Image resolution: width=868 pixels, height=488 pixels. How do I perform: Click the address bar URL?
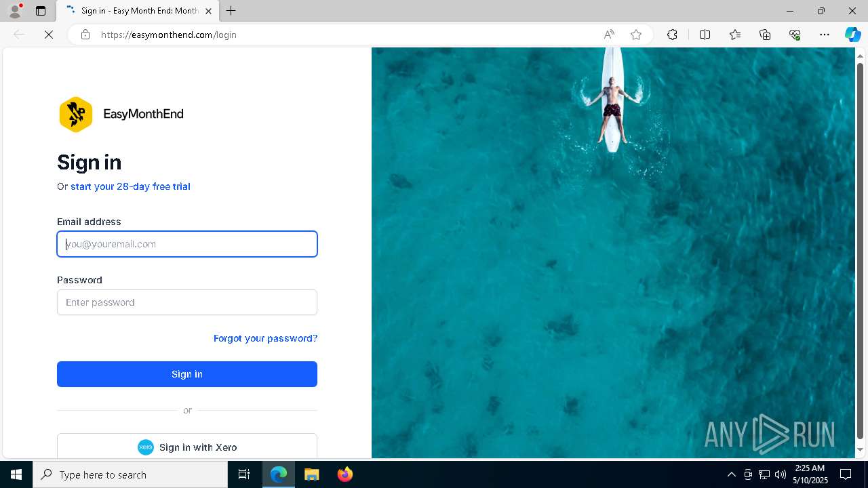pos(168,35)
